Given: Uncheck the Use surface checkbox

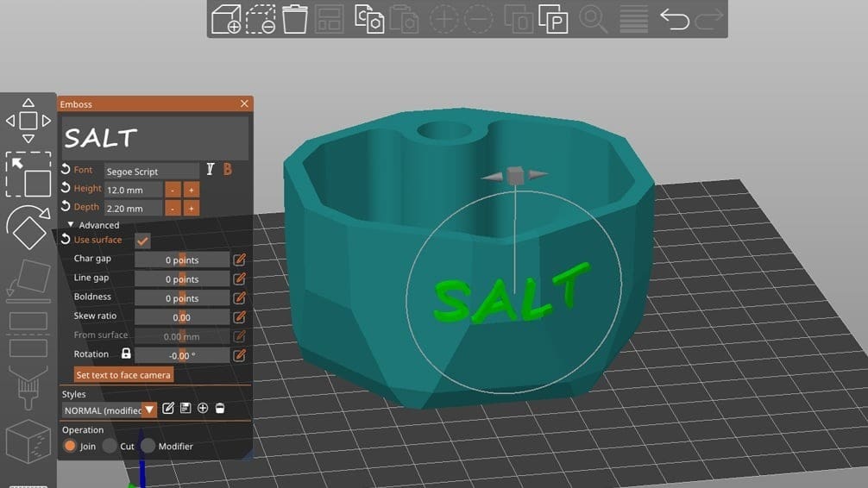Looking at the screenshot, I should pos(142,241).
